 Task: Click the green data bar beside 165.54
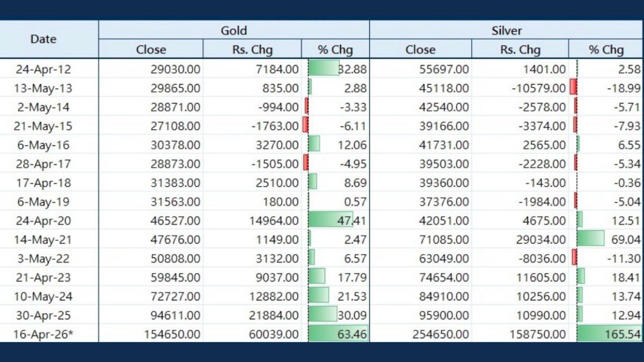pyautogui.click(x=596, y=334)
